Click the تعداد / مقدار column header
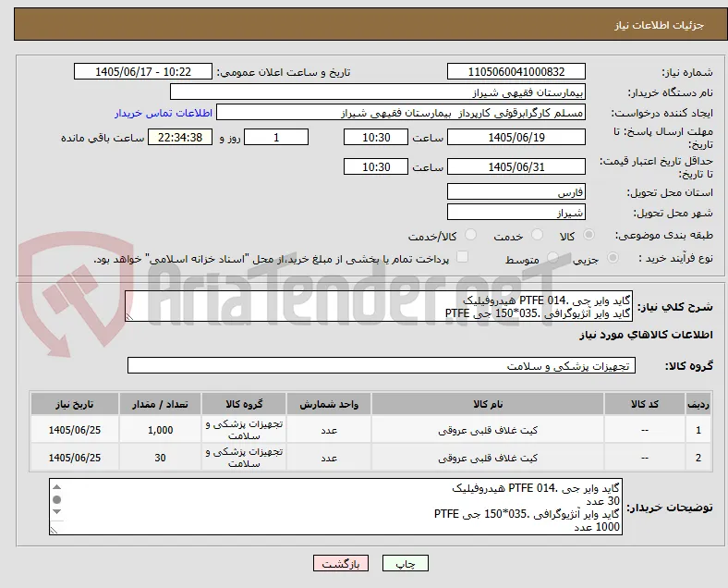Screen dimensions: 728x588 [160, 404]
